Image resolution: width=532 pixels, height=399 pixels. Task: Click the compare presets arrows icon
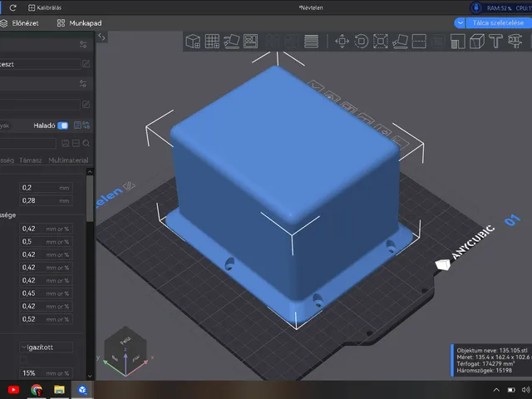click(x=86, y=126)
